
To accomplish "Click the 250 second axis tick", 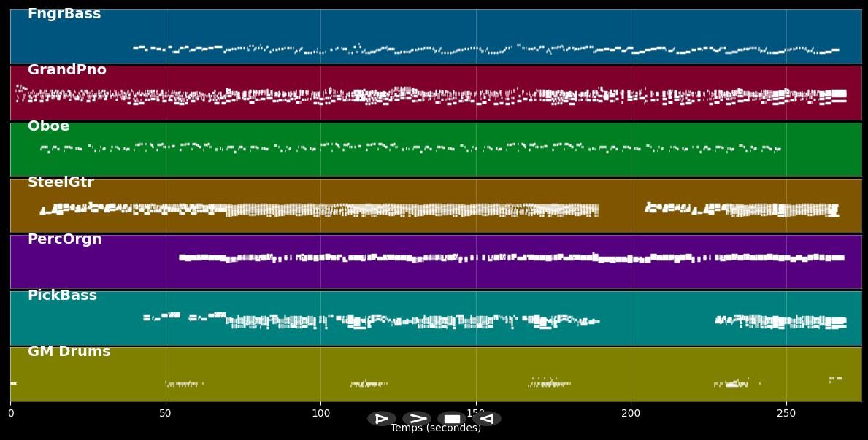I will pos(786,414).
